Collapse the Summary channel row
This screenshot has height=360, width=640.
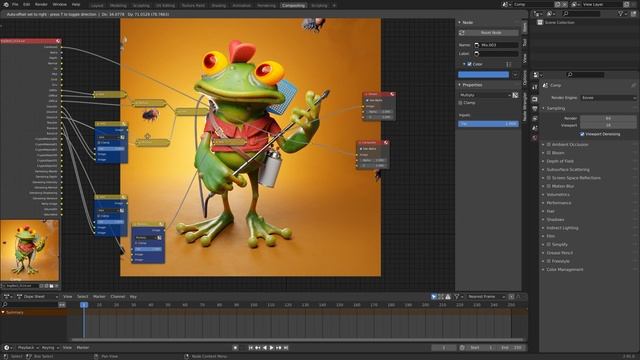click(x=3, y=313)
